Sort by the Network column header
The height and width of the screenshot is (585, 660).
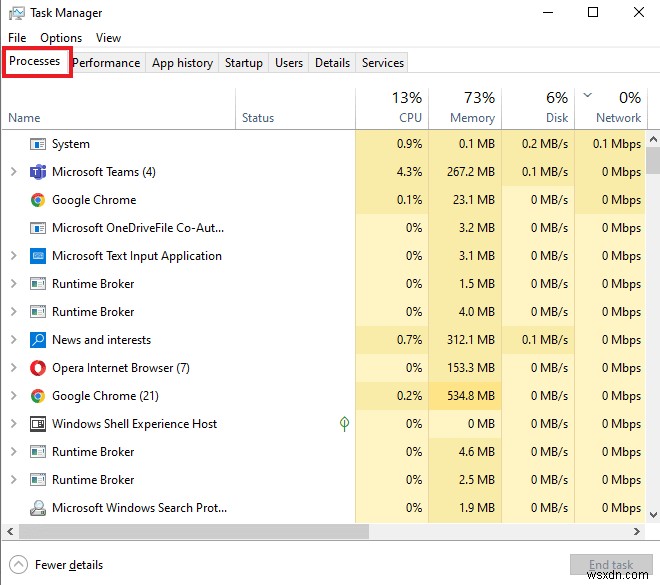[611, 109]
